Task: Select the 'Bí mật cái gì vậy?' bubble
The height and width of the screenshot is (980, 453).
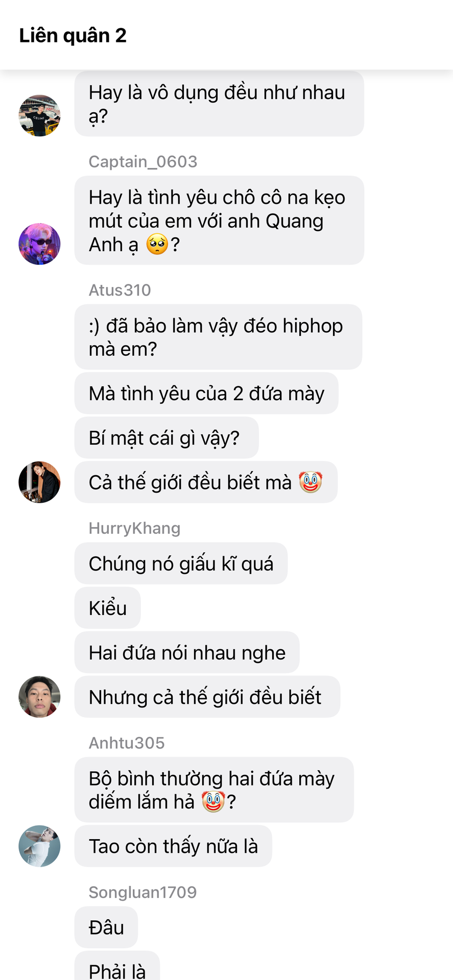Action: point(166,437)
